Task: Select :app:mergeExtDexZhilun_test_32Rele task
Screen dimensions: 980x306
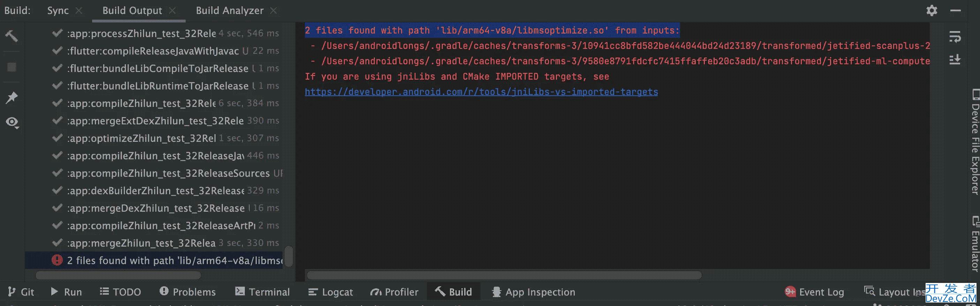Action: [154, 121]
